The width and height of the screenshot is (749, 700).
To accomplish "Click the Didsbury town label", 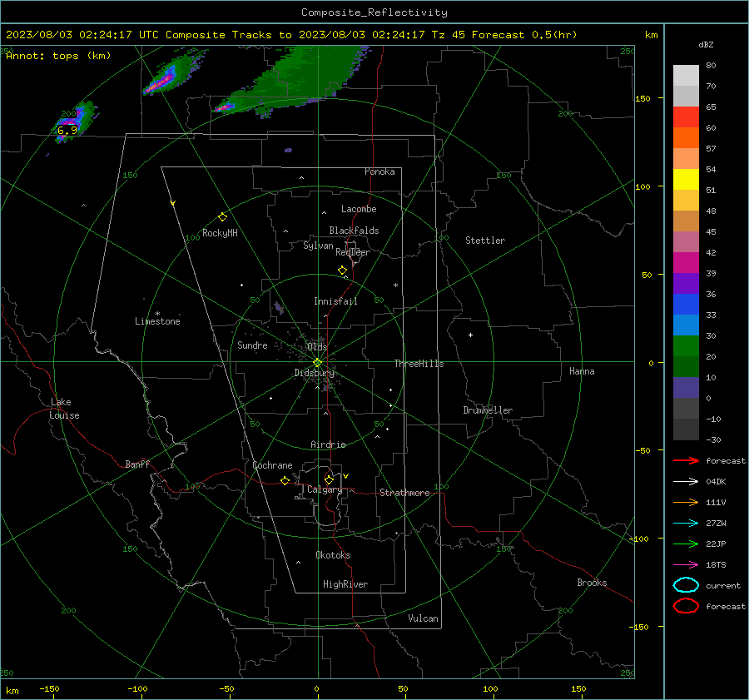I will tap(314, 373).
